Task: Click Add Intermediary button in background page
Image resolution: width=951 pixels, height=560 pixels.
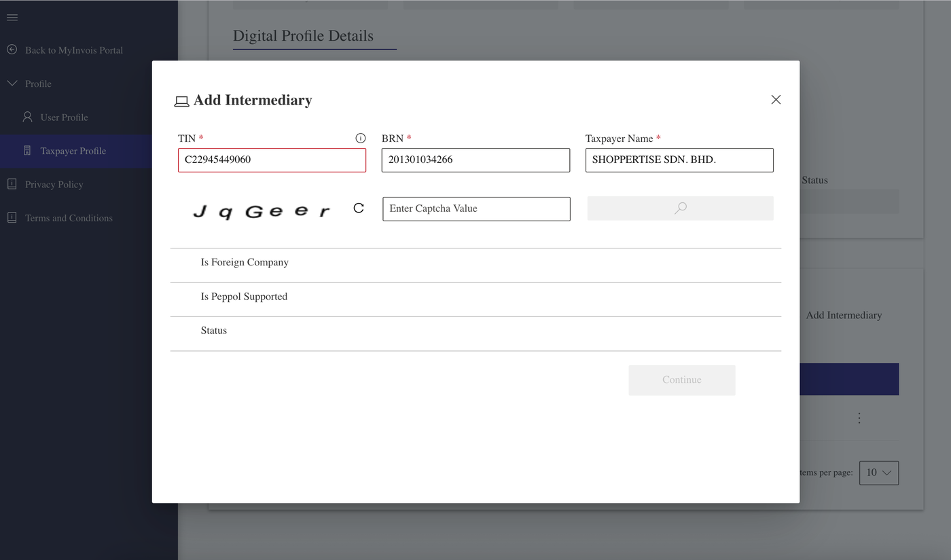Action: pyautogui.click(x=844, y=315)
